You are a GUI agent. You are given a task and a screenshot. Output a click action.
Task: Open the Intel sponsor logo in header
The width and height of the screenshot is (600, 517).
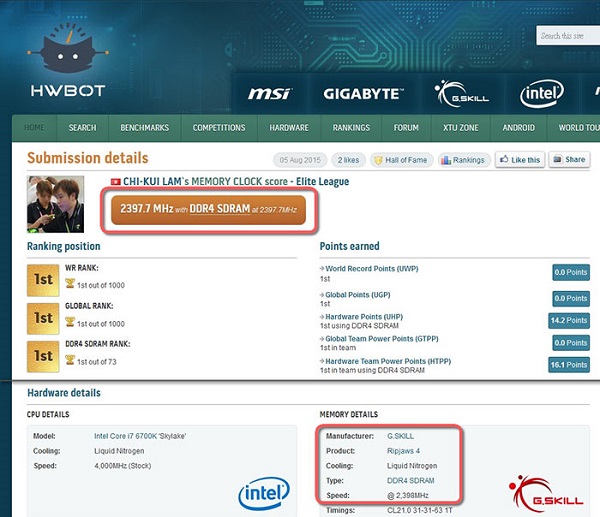tap(542, 93)
